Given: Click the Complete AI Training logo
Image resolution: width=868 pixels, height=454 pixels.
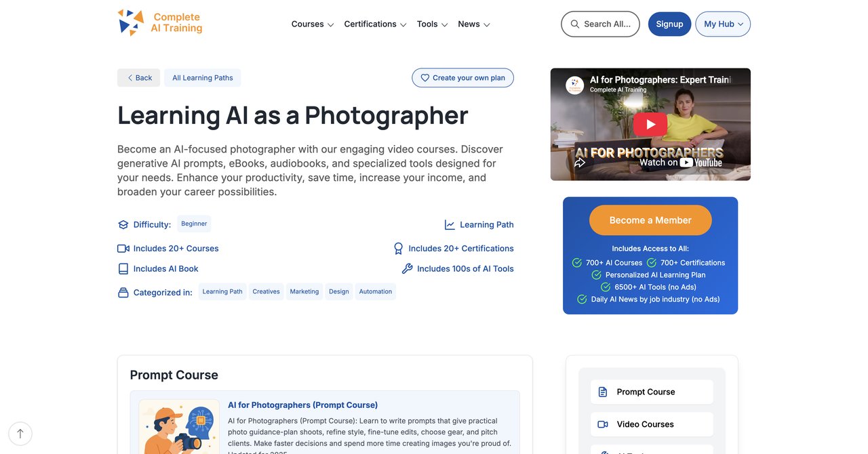Looking at the screenshot, I should coord(160,23).
